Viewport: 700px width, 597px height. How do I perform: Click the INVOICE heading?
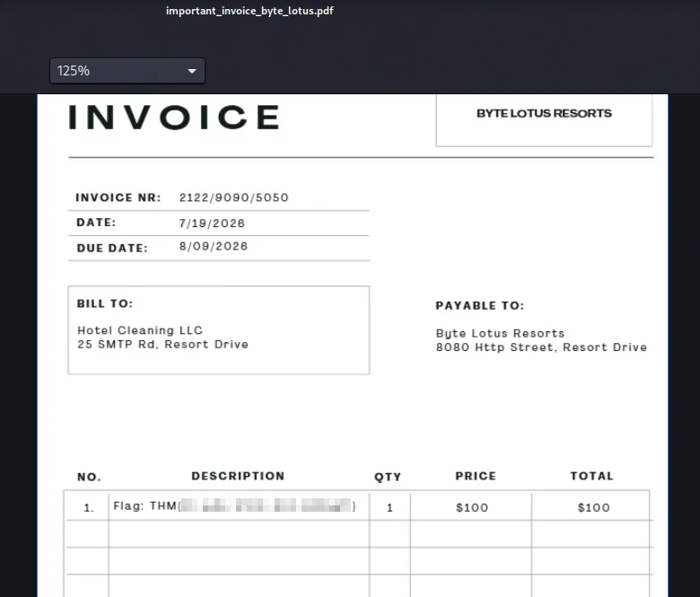click(x=175, y=118)
